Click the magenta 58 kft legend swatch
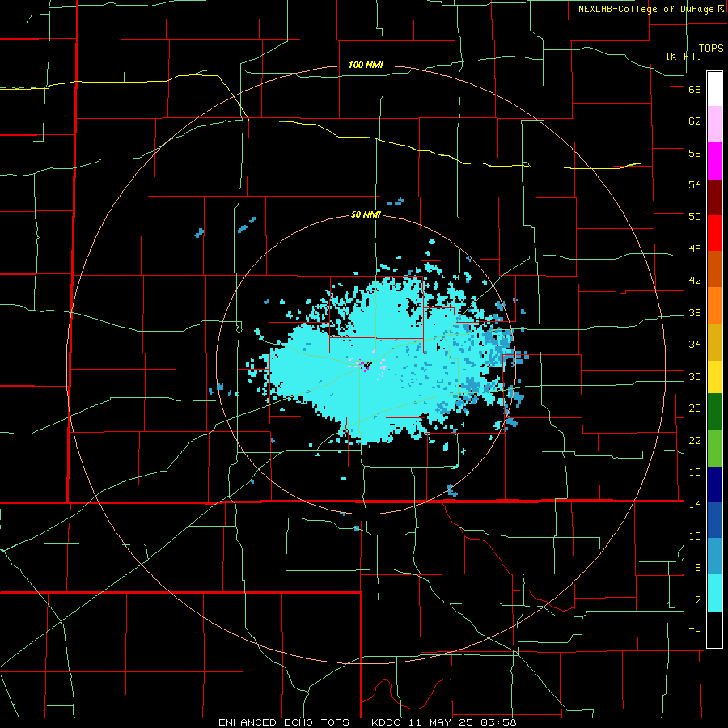Screen dimensions: 728x728 coord(714,161)
